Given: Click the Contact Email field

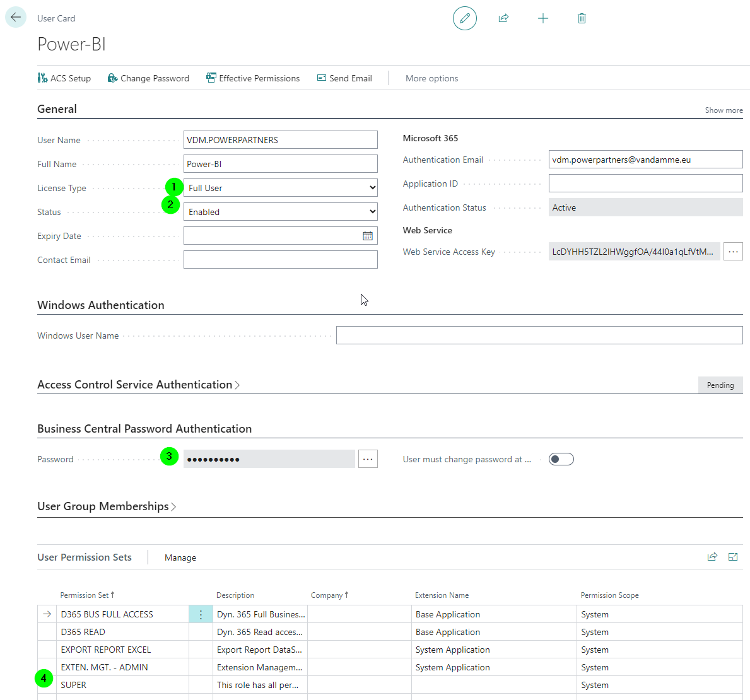Looking at the screenshot, I should [280, 259].
